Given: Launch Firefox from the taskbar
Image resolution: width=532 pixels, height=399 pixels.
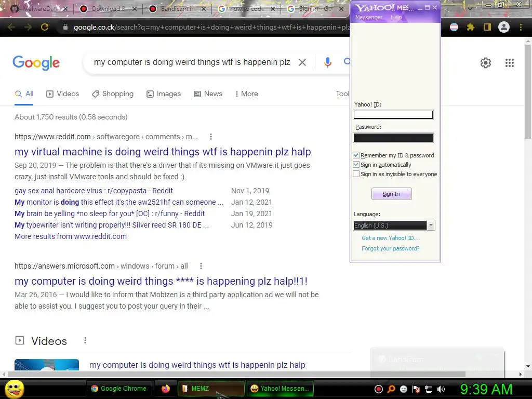Looking at the screenshot, I should 166,389.
